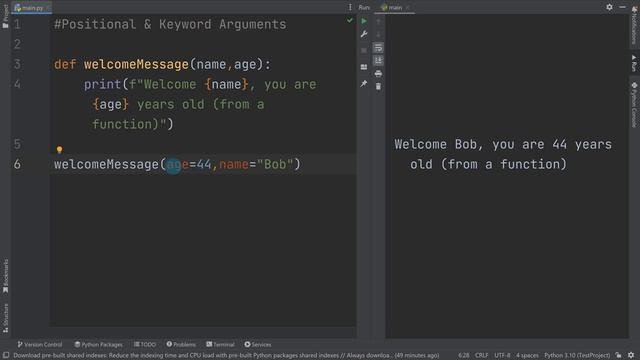Screen dimensions: 640x360
Task: Open editor tab options (three dots)
Action: click(350, 7)
